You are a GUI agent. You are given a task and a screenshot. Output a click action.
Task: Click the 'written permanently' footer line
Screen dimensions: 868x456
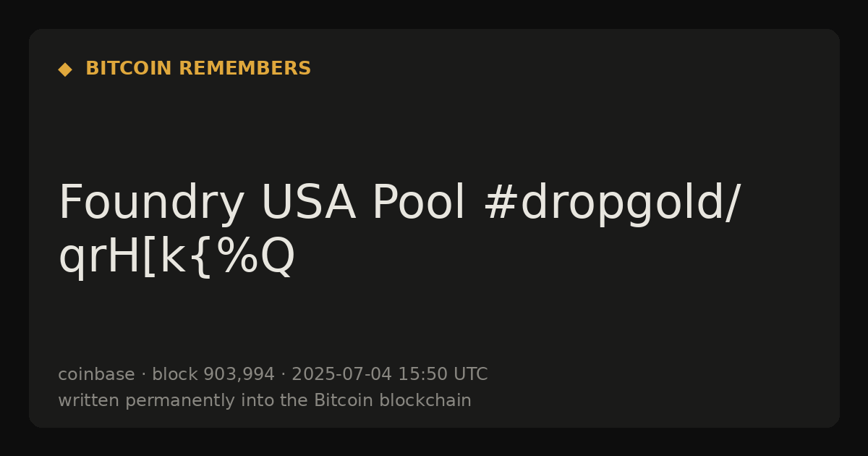[x=265, y=400]
